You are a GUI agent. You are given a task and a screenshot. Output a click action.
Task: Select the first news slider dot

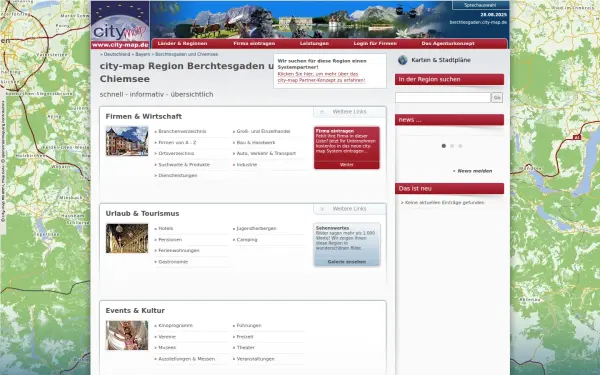point(444,146)
